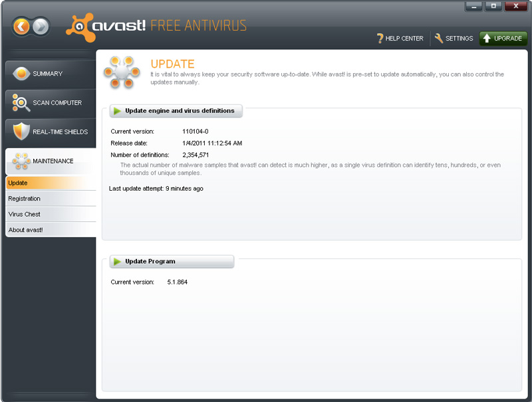The width and height of the screenshot is (532, 402).
Task: Click the orange back arrow button
Action: (22, 27)
